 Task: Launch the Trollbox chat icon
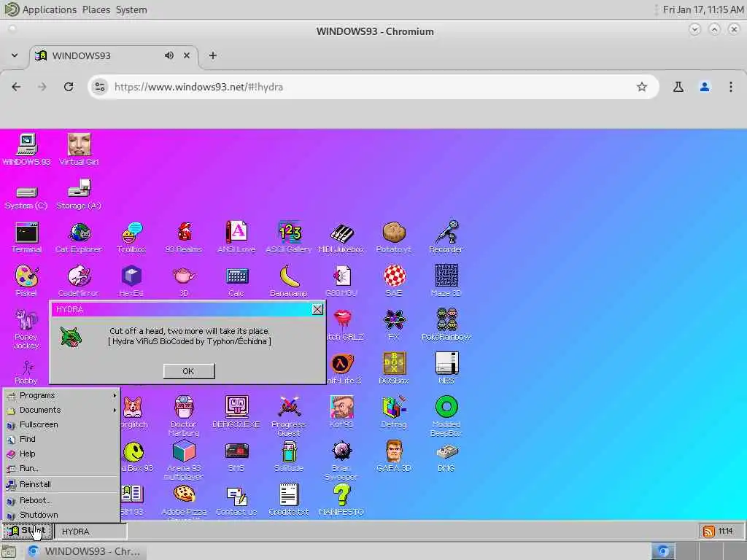click(131, 237)
